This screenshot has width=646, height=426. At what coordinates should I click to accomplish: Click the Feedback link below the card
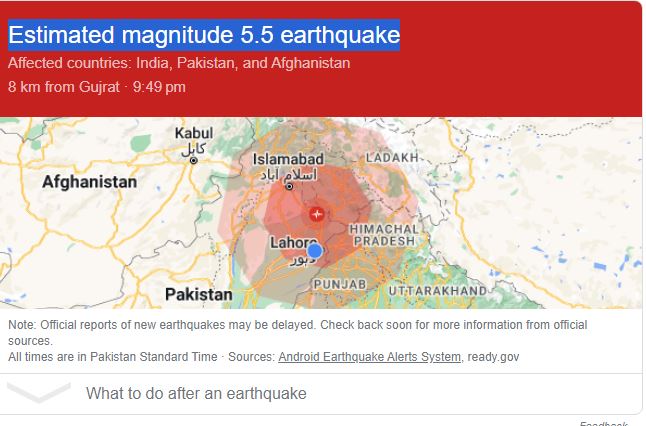(x=604, y=423)
